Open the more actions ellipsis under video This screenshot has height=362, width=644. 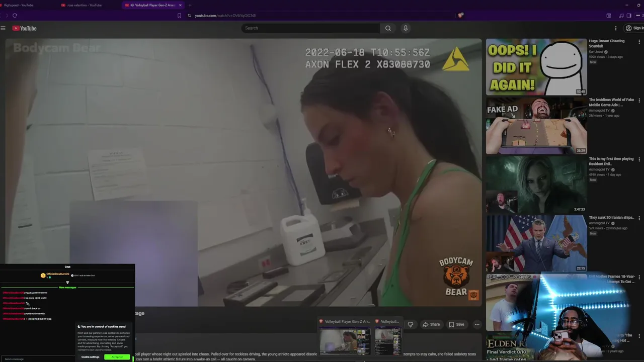tap(477, 324)
